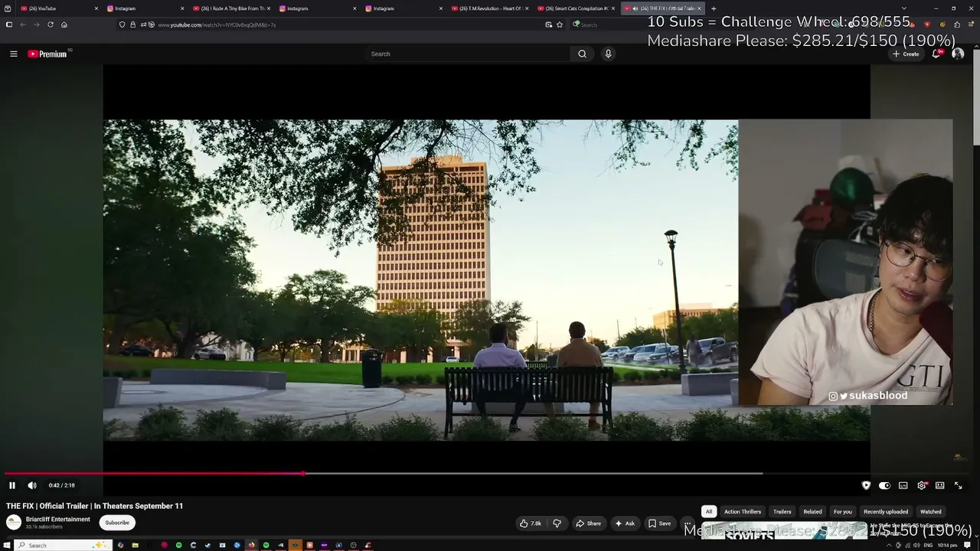
Task: Click the 10:14 pm taskbar clock
Action: click(x=947, y=545)
